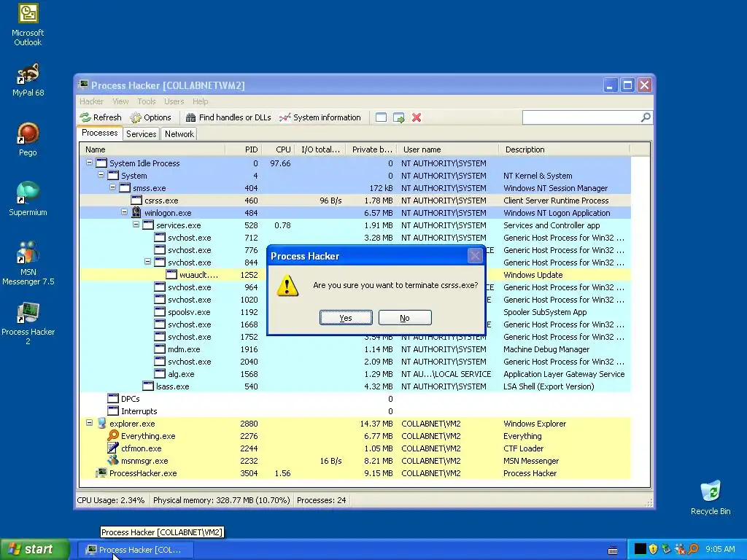Collapse the svchost.exe PID 844 node
747x560 pixels.
click(147, 262)
